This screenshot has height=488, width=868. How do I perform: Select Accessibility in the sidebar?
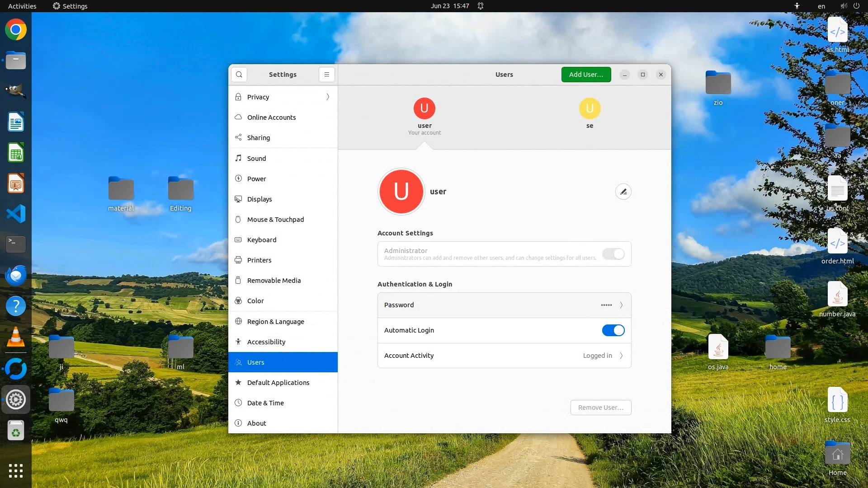click(266, 342)
